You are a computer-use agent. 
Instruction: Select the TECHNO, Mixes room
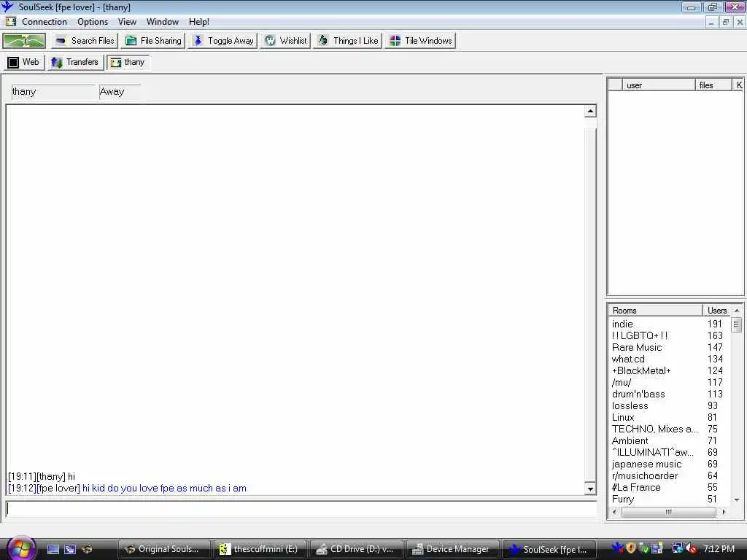[x=669, y=429]
